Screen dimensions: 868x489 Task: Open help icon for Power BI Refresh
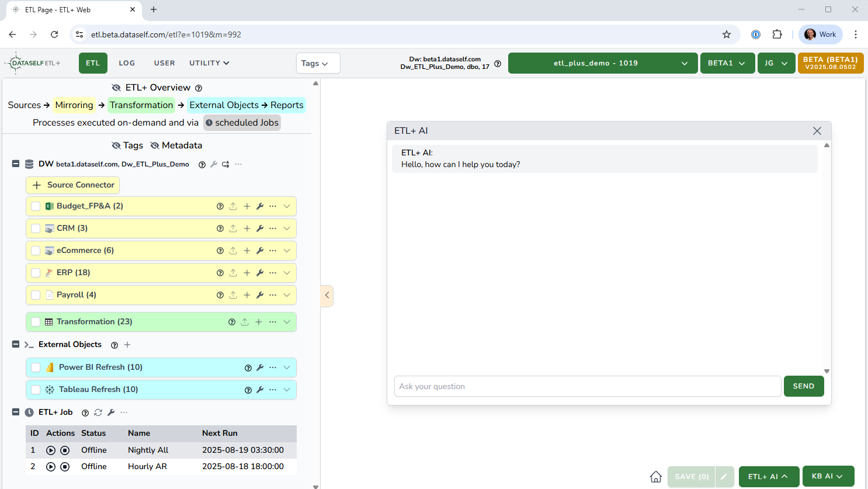tap(248, 367)
